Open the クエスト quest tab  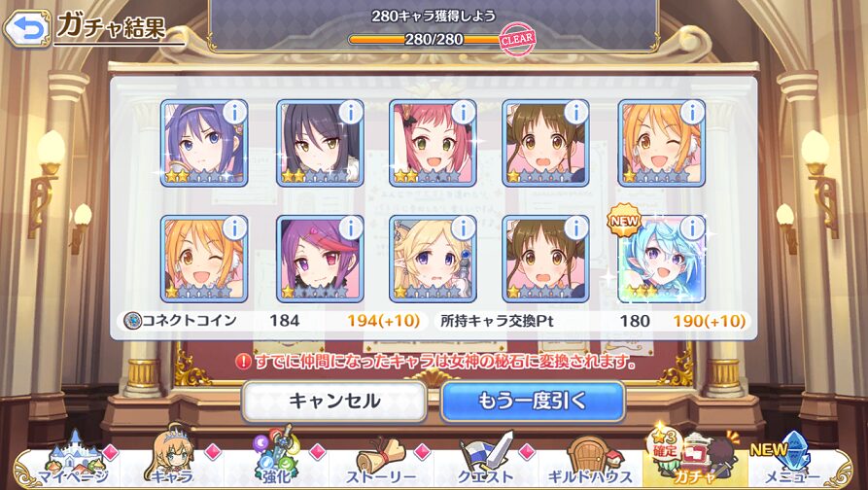click(486, 460)
